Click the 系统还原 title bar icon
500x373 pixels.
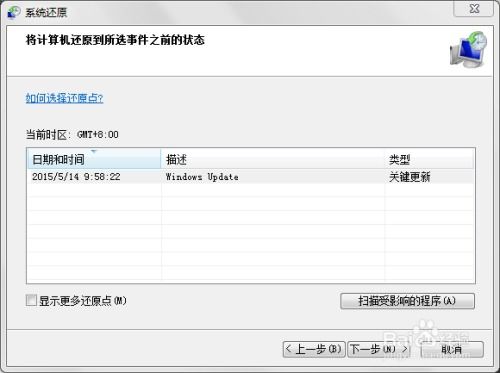pyautogui.click(x=14, y=12)
